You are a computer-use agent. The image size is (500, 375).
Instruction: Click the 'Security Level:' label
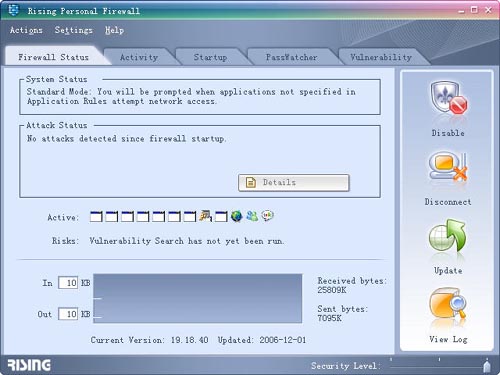tap(346, 366)
